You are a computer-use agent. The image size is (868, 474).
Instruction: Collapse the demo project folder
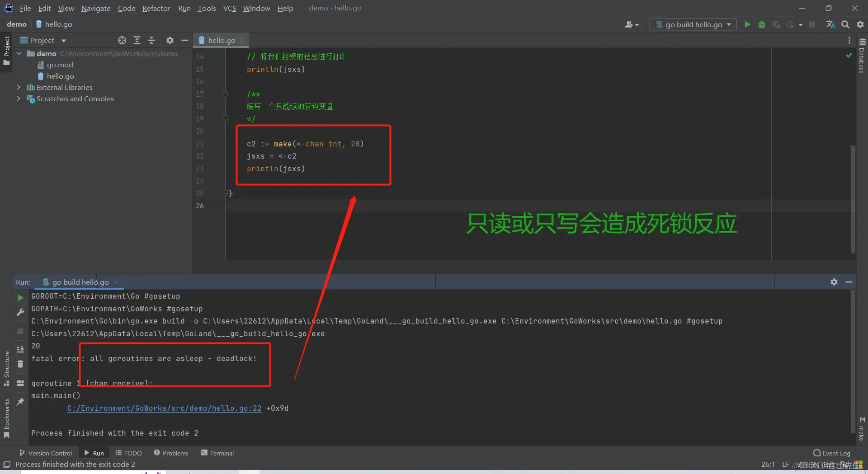point(19,53)
